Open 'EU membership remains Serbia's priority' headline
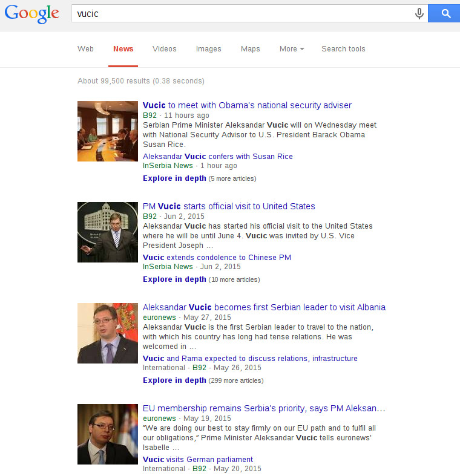460x476 pixels. pos(264,409)
